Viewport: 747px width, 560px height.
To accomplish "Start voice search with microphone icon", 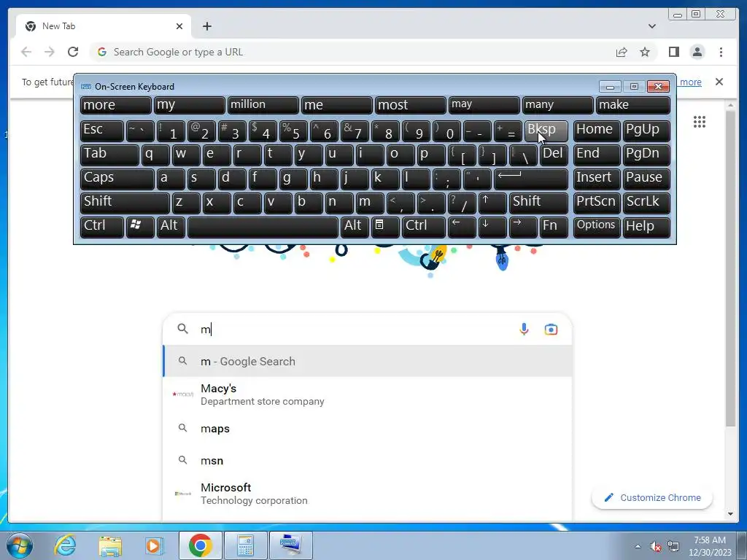I will [524, 329].
